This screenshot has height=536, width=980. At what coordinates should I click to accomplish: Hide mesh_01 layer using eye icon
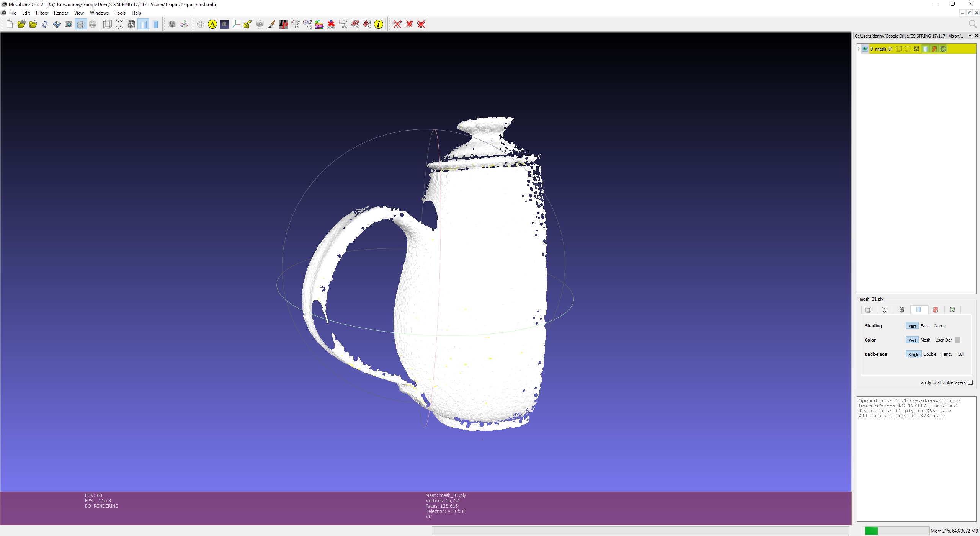pyautogui.click(x=865, y=49)
